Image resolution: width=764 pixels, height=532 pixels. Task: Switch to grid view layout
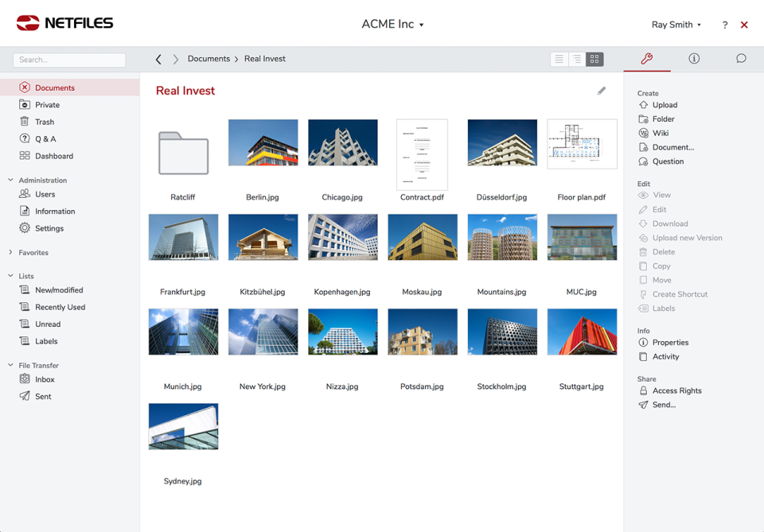click(594, 59)
